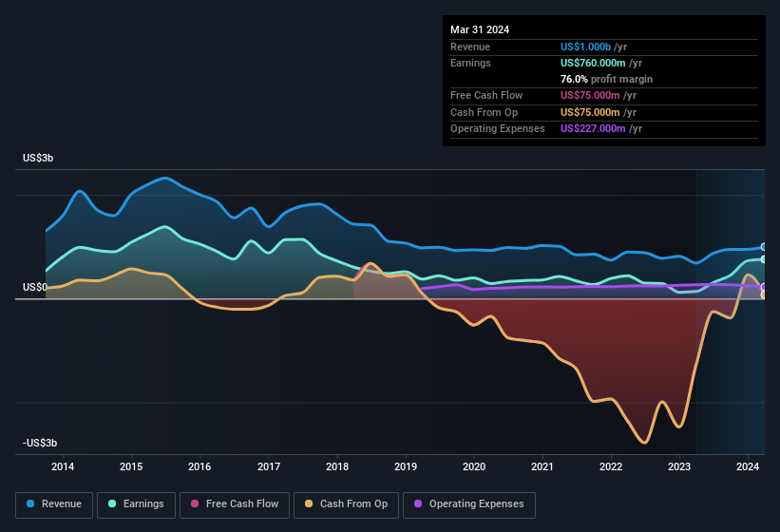Click the teal Earnings endpoint marker
This screenshot has height=532, width=780.
(x=764, y=259)
